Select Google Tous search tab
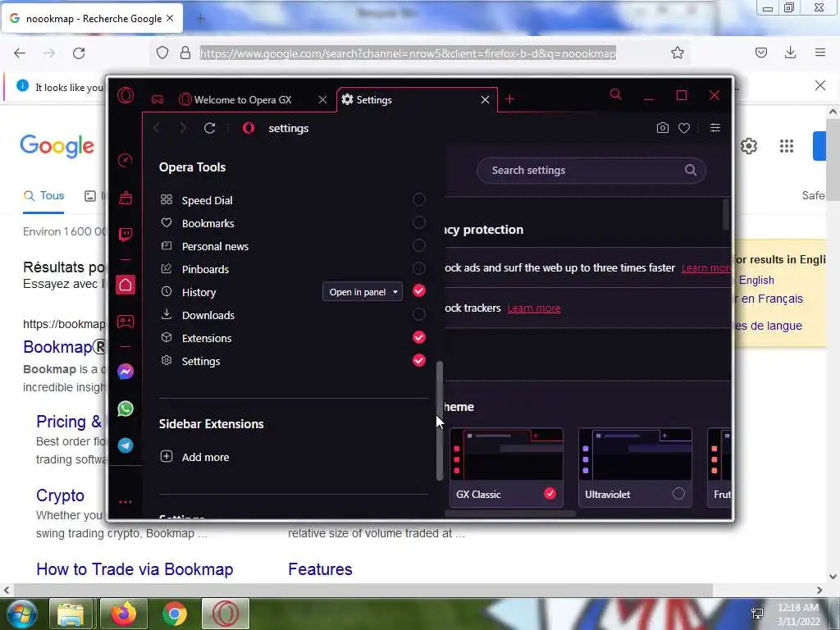840x630 pixels. pos(43,196)
